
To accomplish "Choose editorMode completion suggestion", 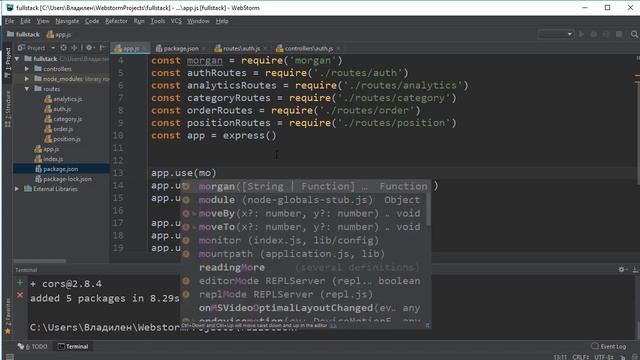I will pyautogui.click(x=305, y=281).
